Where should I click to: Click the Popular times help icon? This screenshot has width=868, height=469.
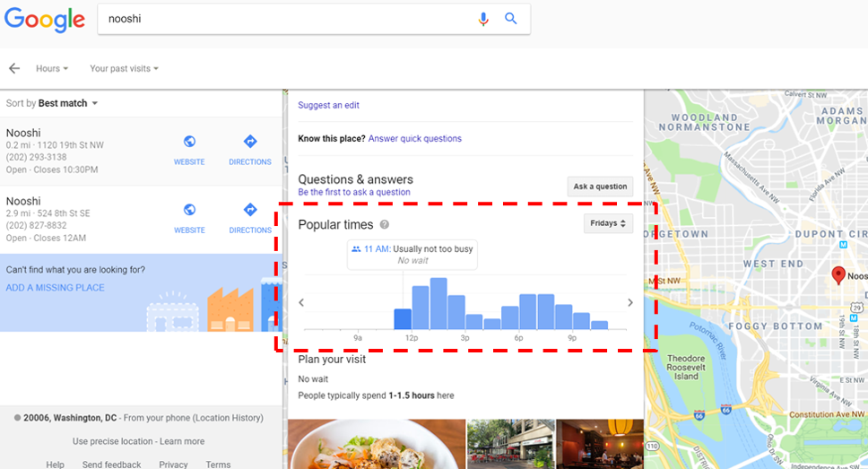[384, 224]
